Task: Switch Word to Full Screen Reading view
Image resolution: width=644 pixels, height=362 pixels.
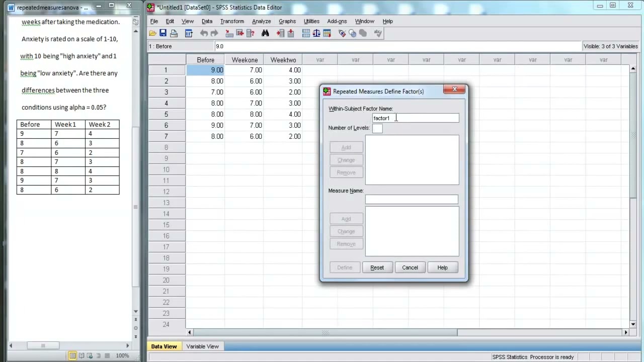Action: tap(81, 355)
